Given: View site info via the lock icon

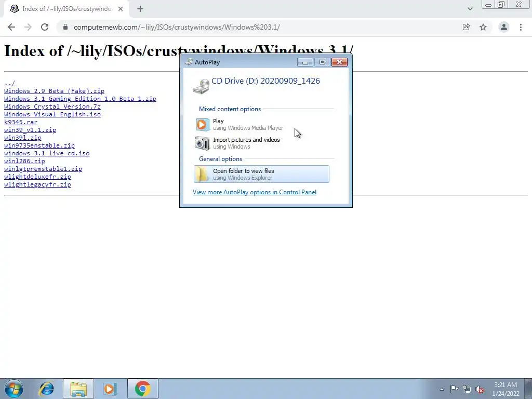Looking at the screenshot, I should (65, 27).
